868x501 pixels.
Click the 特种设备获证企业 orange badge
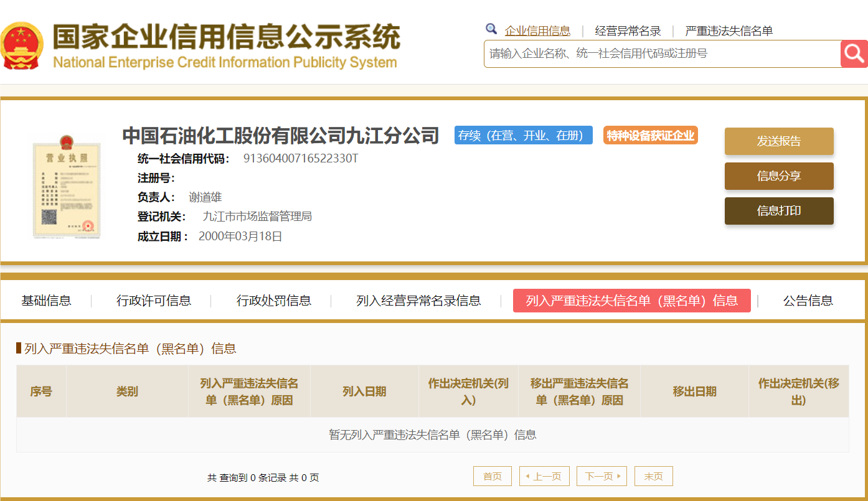[x=651, y=135]
